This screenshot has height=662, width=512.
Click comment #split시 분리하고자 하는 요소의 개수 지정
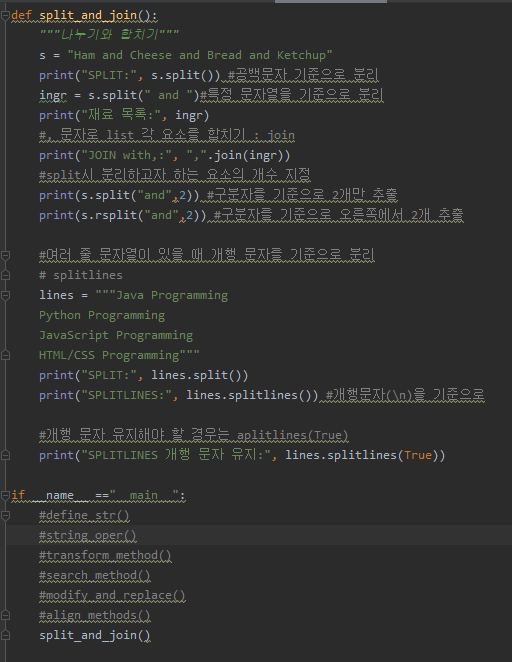(x=175, y=175)
